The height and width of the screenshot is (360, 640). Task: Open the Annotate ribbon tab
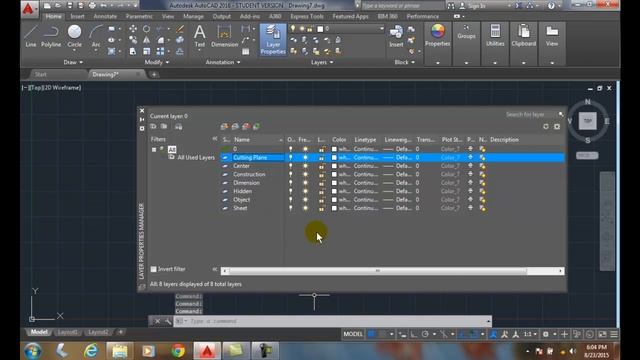(x=105, y=16)
